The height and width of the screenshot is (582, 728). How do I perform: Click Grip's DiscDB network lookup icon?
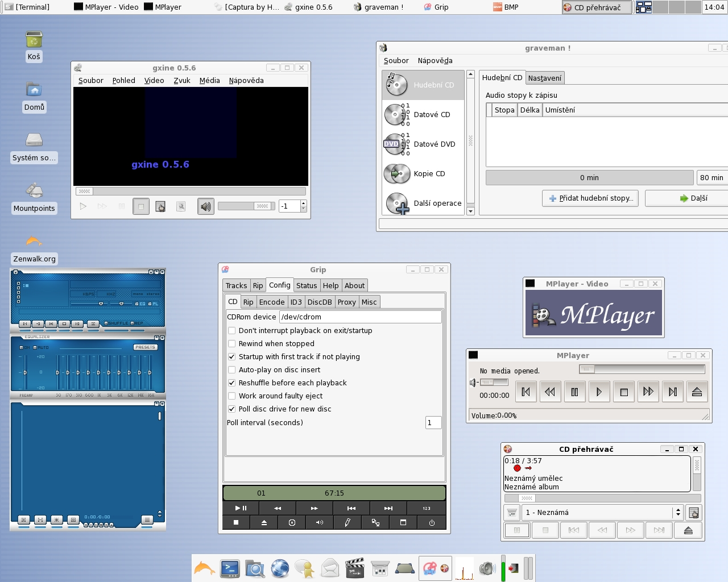click(x=375, y=522)
